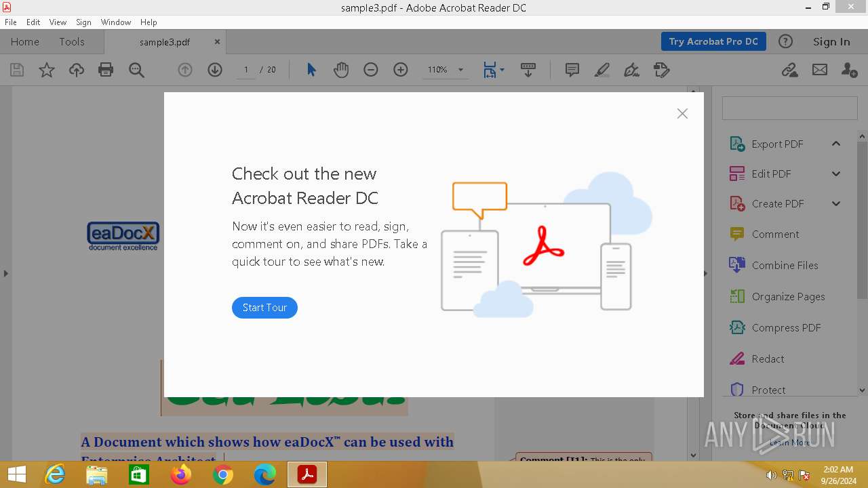Viewport: 868px width, 488px height.
Task: Go to next page arrow
Action: pos(215,70)
